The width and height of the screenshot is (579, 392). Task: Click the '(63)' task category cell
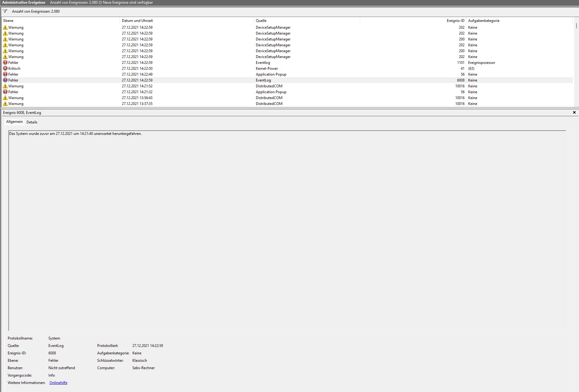pos(471,69)
